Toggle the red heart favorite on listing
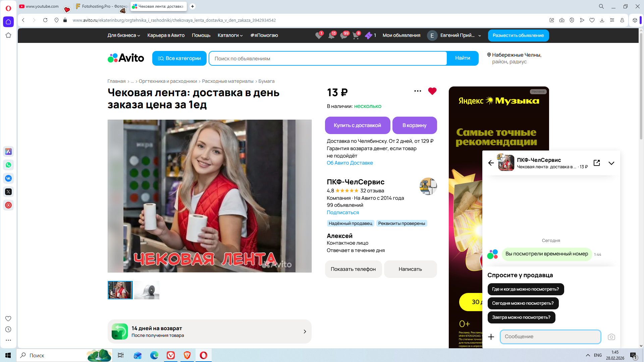The width and height of the screenshot is (644, 362). 432,91
